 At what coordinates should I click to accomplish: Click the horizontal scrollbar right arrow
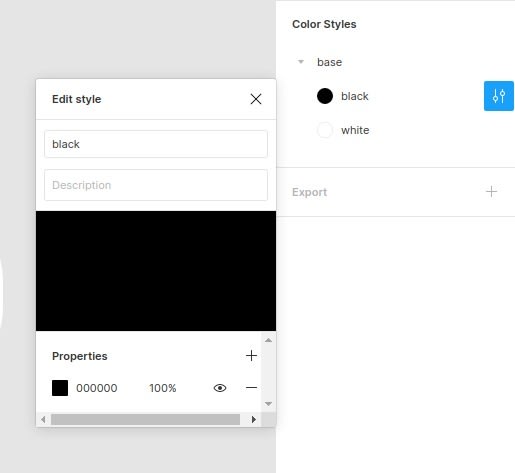point(254,419)
